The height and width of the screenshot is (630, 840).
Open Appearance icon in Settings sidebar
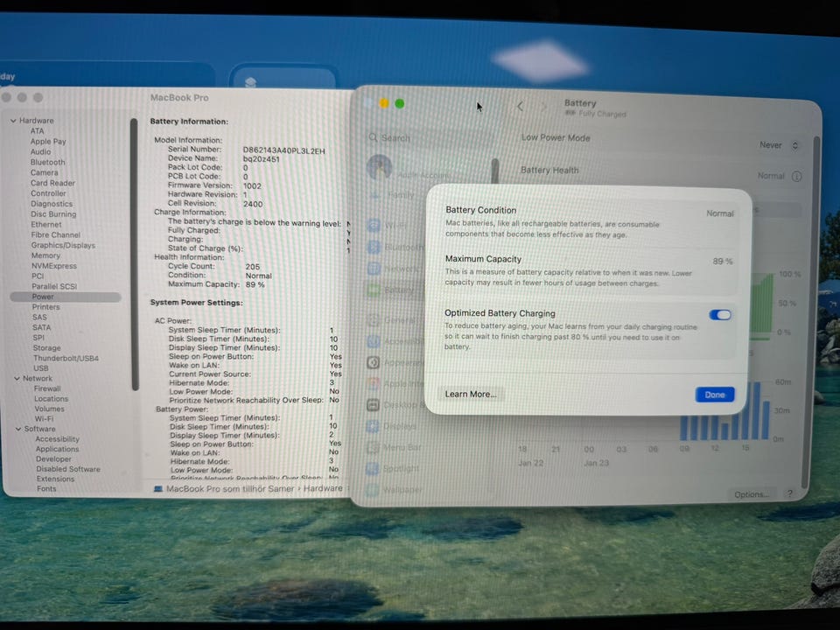374,362
